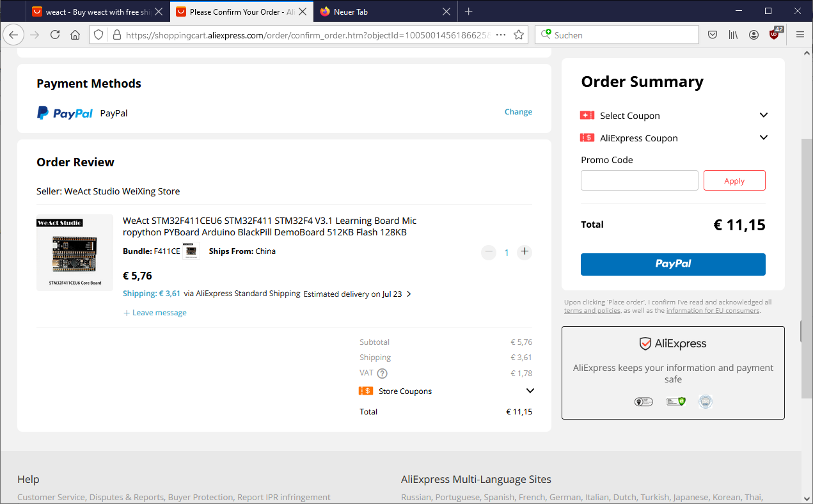Click the seller name WeAct Studio WeiXing Store
Screen dimensions: 813x504
click(x=122, y=191)
